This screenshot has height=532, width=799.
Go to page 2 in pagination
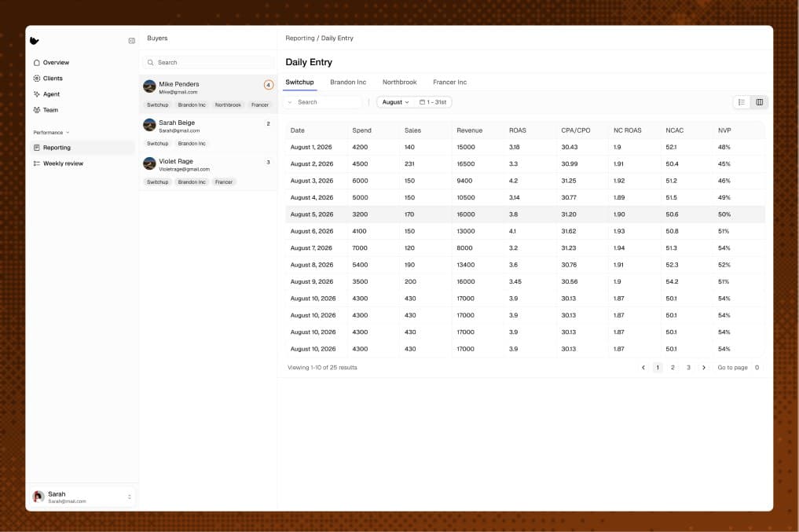coord(673,368)
